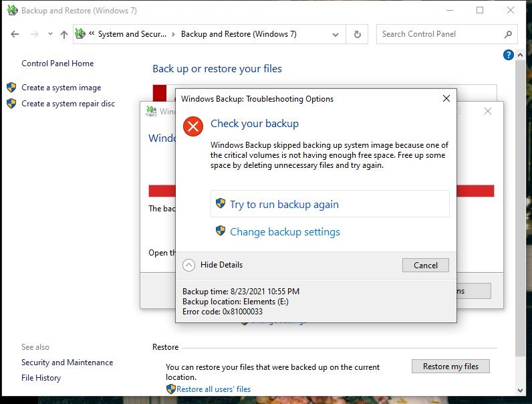
Task: Maximize the Backup and Restore window
Action: [480, 10]
